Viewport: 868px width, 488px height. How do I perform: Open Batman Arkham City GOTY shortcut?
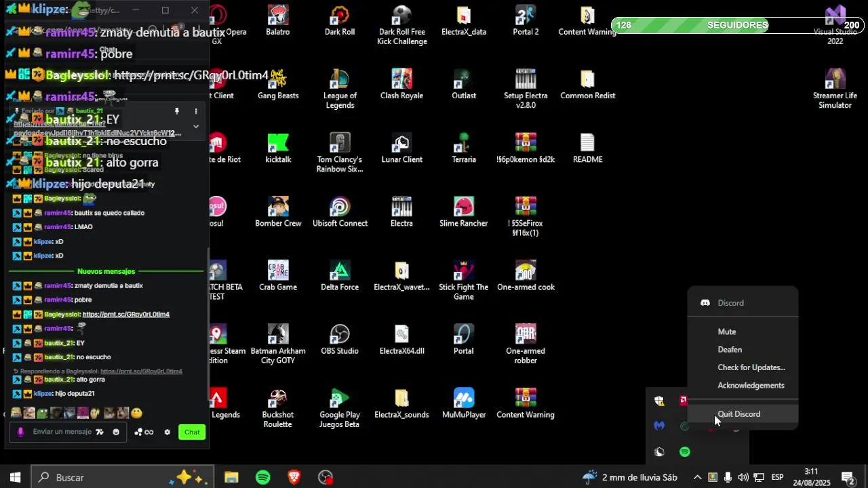(278, 344)
